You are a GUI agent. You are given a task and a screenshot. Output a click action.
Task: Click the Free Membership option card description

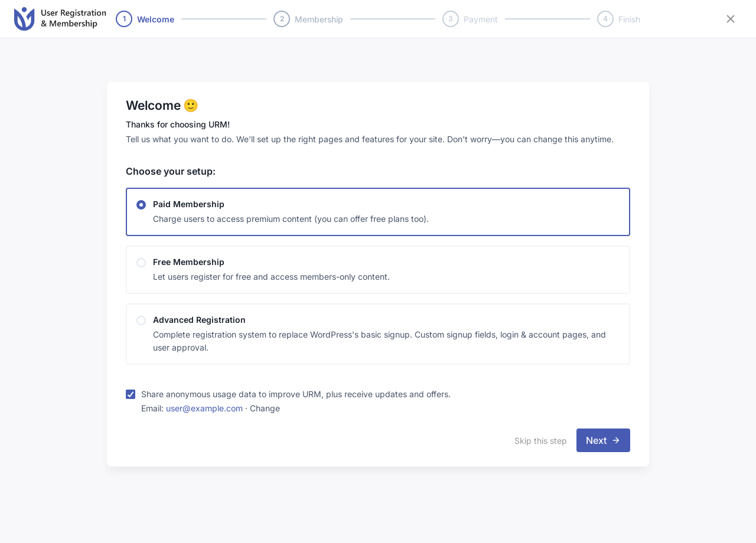pos(271,277)
